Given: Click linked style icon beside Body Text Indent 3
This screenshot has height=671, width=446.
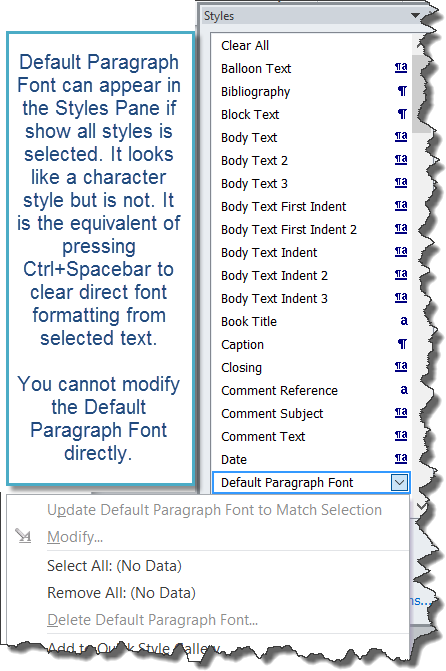Looking at the screenshot, I should coord(401,298).
